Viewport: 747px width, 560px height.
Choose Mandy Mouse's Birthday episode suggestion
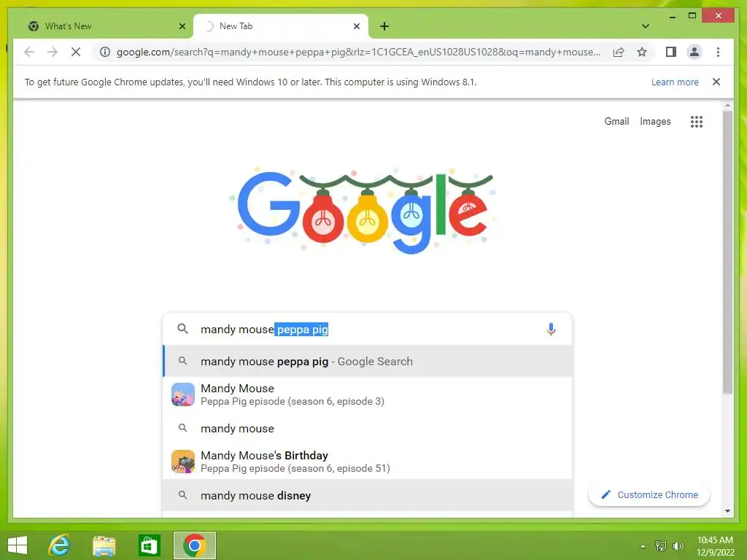point(368,462)
